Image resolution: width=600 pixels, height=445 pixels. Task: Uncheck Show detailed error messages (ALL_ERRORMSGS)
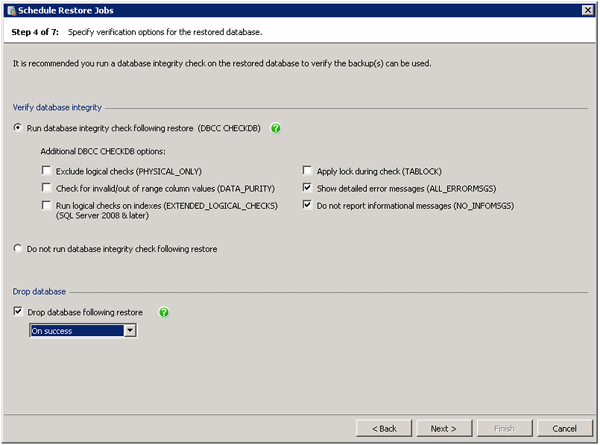tap(307, 188)
